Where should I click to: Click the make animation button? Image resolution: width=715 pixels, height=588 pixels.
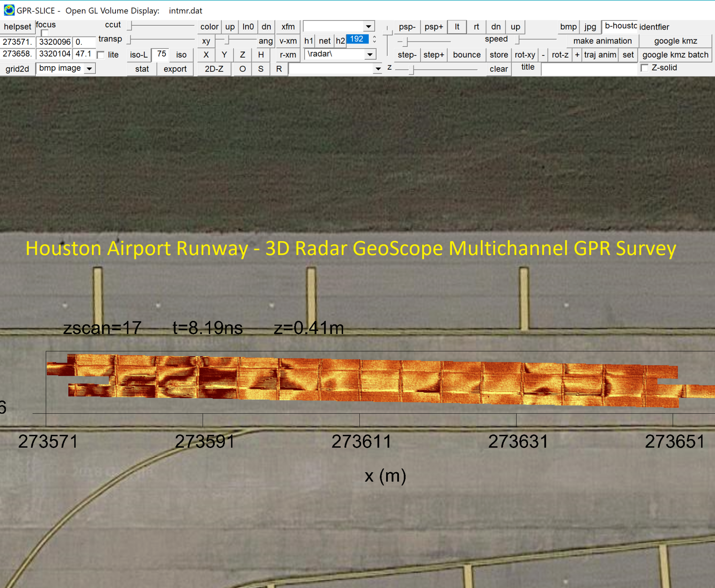(x=602, y=41)
